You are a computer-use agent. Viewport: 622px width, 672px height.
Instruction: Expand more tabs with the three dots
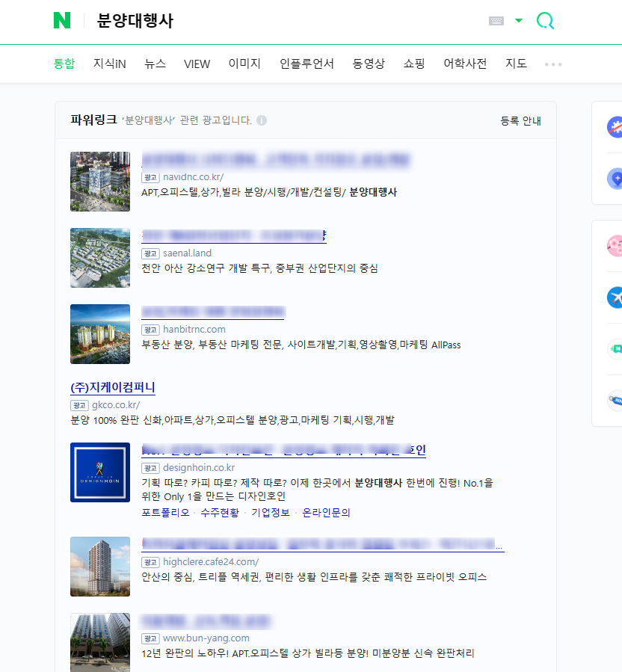point(553,64)
